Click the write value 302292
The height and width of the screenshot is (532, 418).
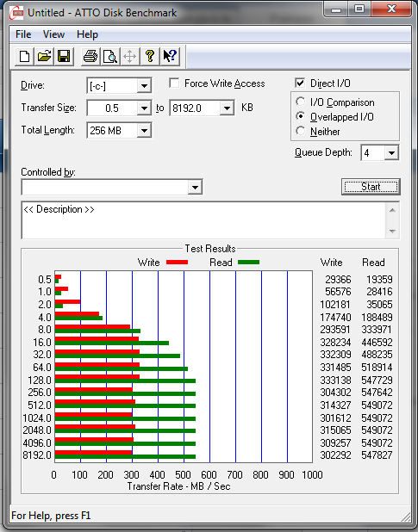point(335,455)
